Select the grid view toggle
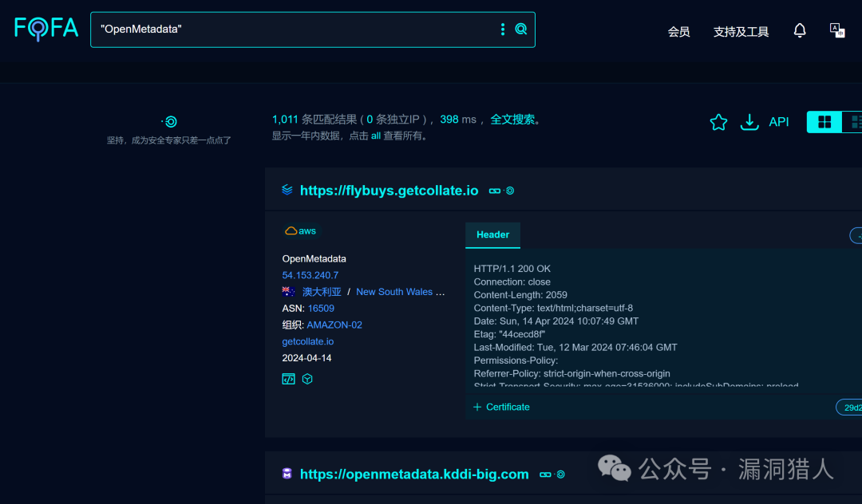Screen dimensions: 862x504 [824, 122]
